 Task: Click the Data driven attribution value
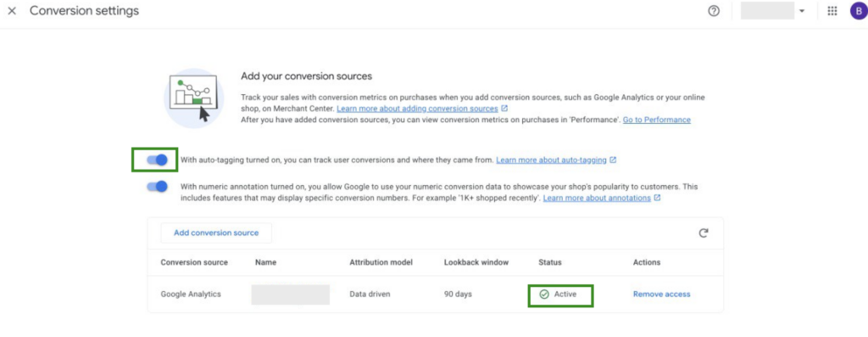370,295
